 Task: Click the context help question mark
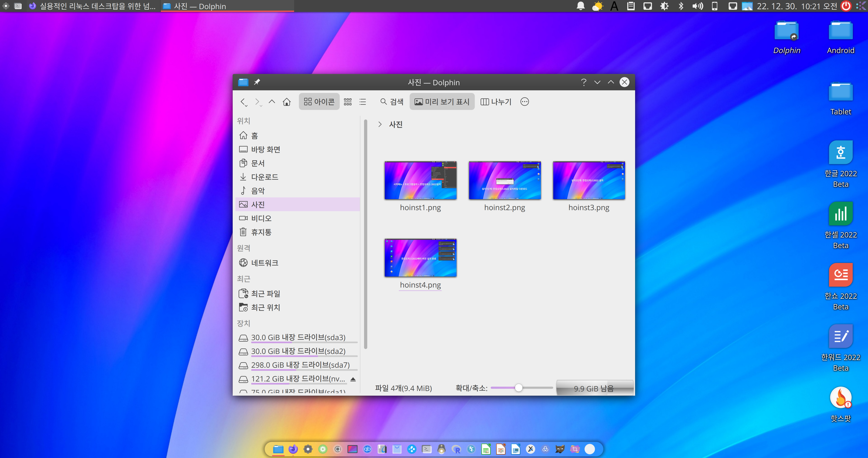point(584,82)
